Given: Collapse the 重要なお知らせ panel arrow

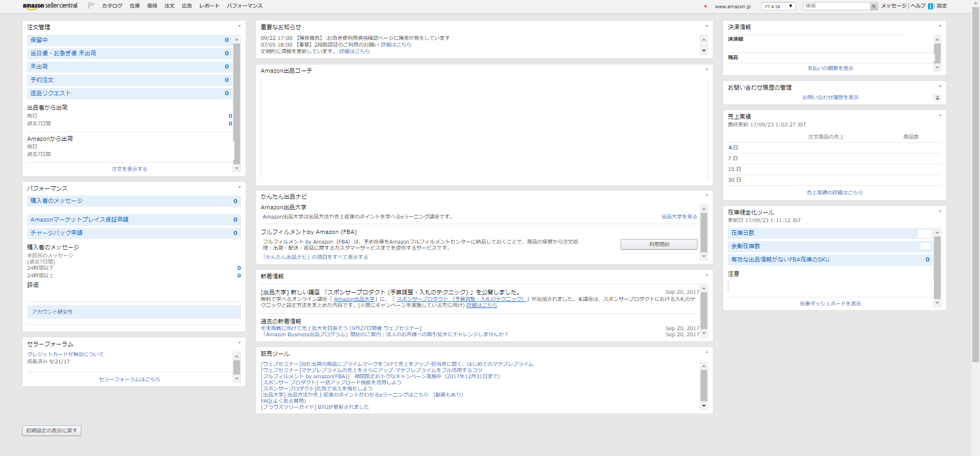Looking at the screenshot, I should [x=707, y=26].
